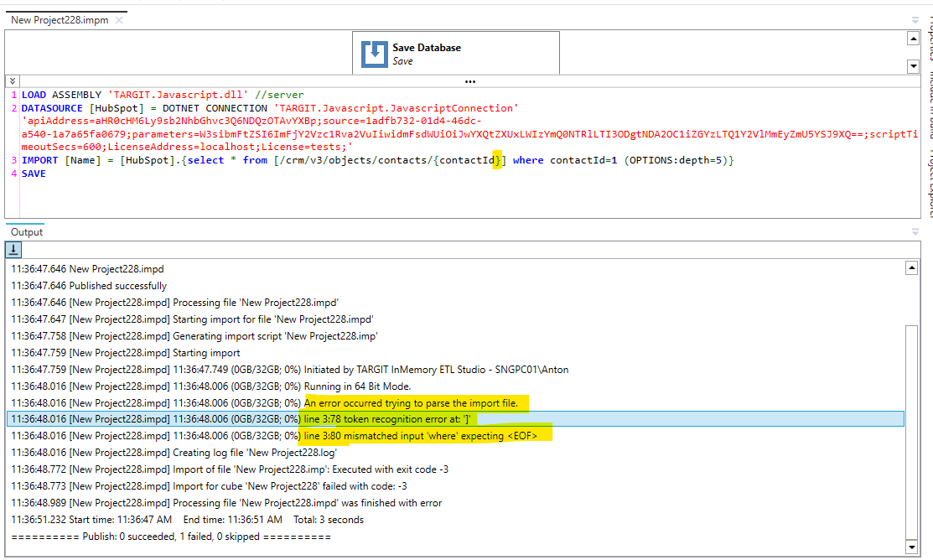Click the SAVE keyword on line 4
Viewport: 933px width, 560px height.
point(34,174)
